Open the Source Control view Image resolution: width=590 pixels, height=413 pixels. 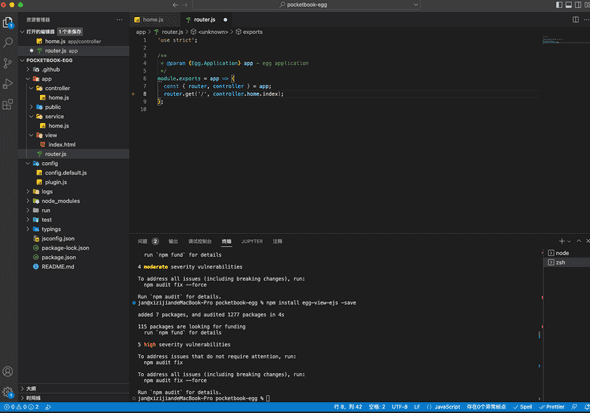coord(8,63)
